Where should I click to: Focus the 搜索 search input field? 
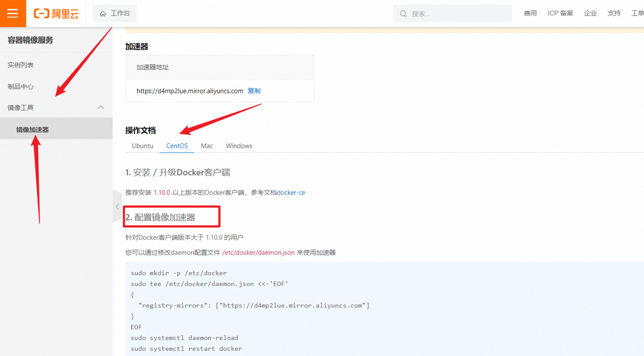453,14
